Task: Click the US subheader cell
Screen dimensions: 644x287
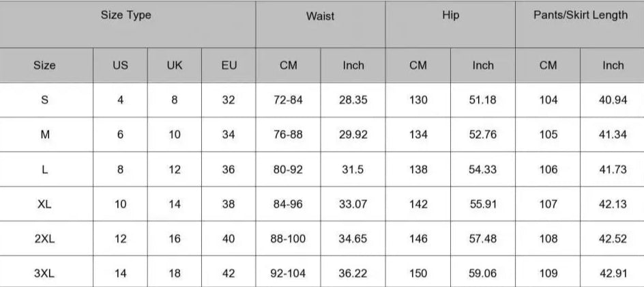Action: click(x=120, y=66)
